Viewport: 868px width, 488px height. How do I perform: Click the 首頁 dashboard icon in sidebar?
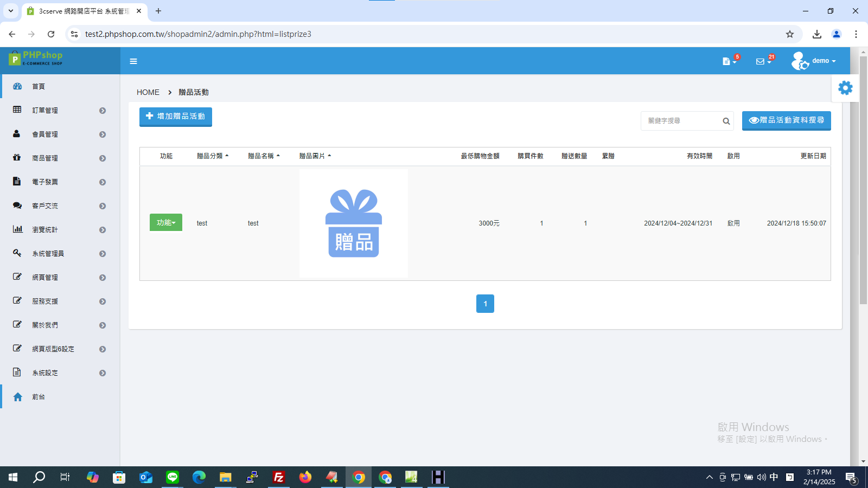coord(17,86)
